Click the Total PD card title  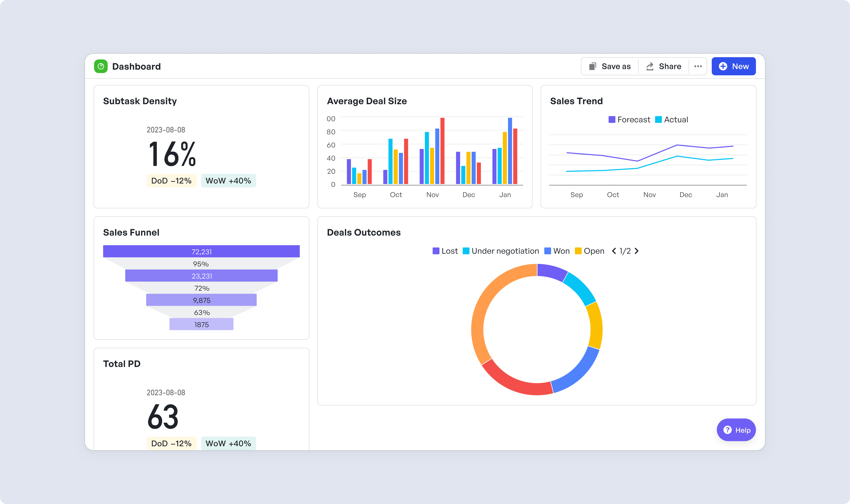pyautogui.click(x=122, y=364)
